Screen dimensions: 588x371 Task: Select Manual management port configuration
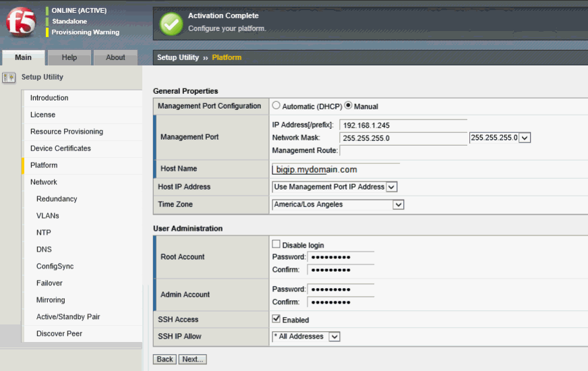[x=349, y=106]
